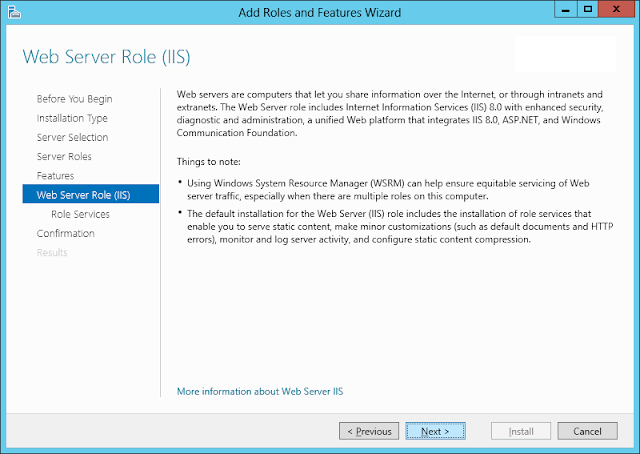Click Next to continue the wizard
Screen dimensions: 640x454
(x=436, y=431)
